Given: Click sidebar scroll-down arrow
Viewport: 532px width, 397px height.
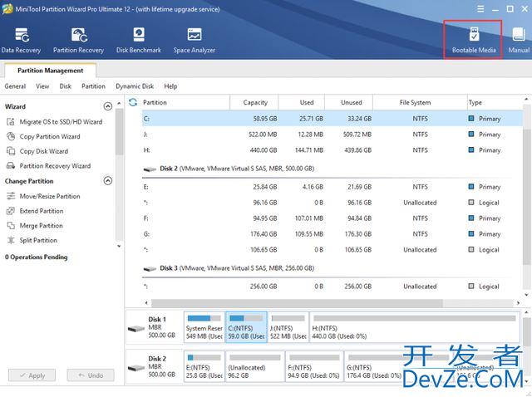Looking at the screenshot, I should click(119, 246).
